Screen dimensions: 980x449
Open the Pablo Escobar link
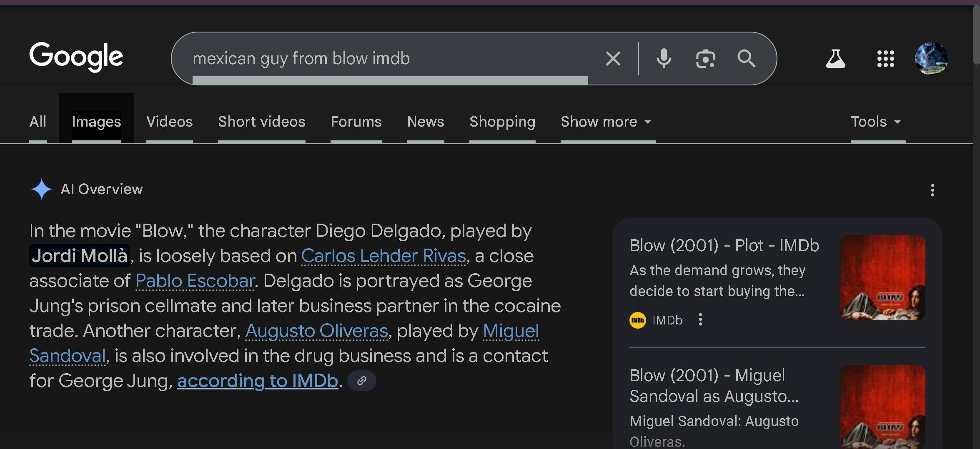tap(195, 281)
